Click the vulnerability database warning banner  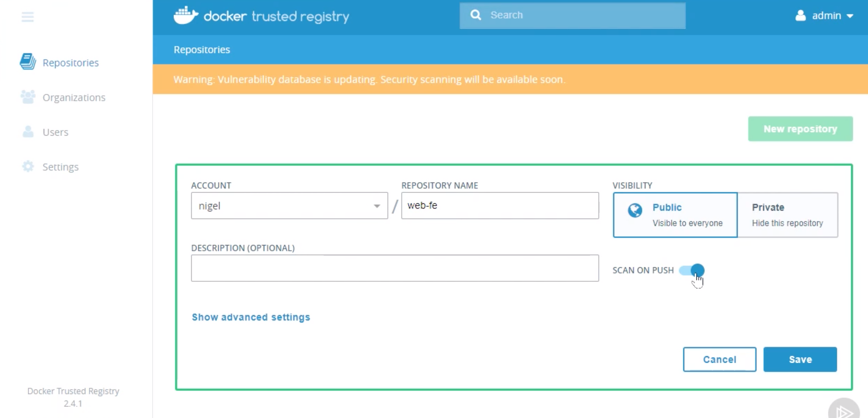[x=510, y=79]
